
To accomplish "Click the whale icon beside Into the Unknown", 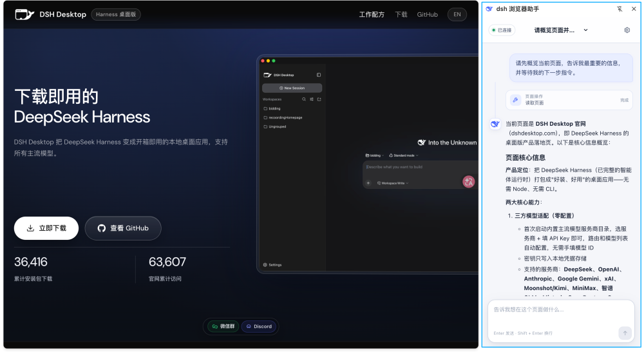I will click(x=422, y=142).
